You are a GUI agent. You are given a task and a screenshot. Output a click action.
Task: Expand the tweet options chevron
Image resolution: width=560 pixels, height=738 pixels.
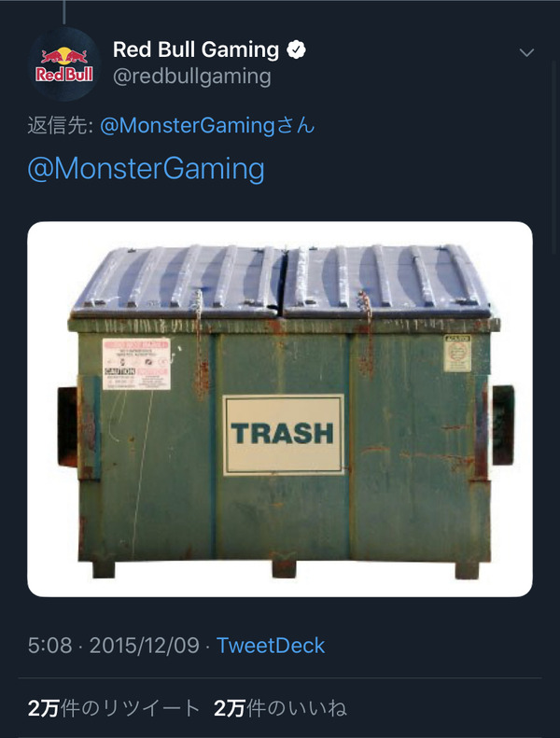click(x=526, y=52)
